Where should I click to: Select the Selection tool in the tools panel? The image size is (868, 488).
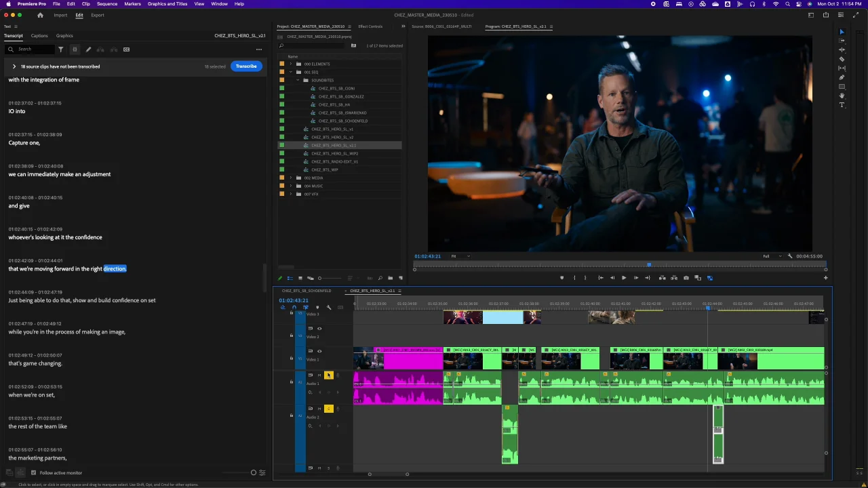pyautogui.click(x=842, y=32)
